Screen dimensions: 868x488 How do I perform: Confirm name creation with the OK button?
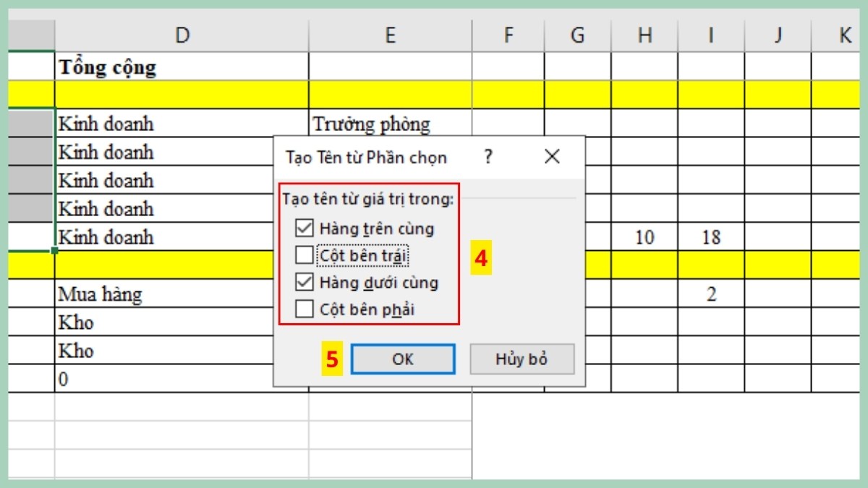click(403, 359)
